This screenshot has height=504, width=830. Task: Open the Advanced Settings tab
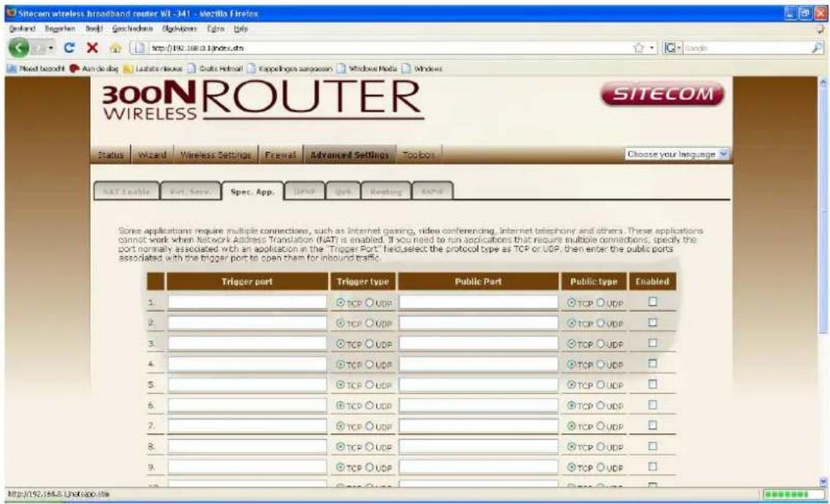(x=349, y=155)
